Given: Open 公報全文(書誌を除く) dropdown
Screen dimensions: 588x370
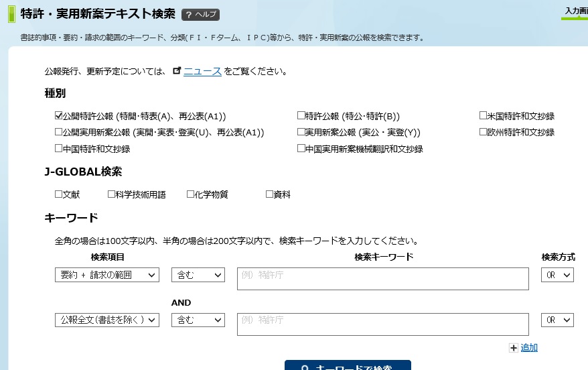Looking at the screenshot, I should tap(107, 320).
